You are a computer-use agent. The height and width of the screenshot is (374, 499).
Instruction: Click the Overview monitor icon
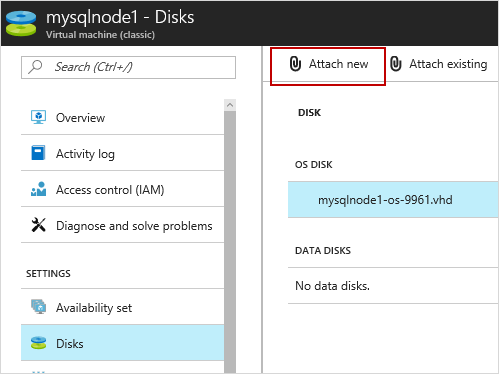coord(38,117)
